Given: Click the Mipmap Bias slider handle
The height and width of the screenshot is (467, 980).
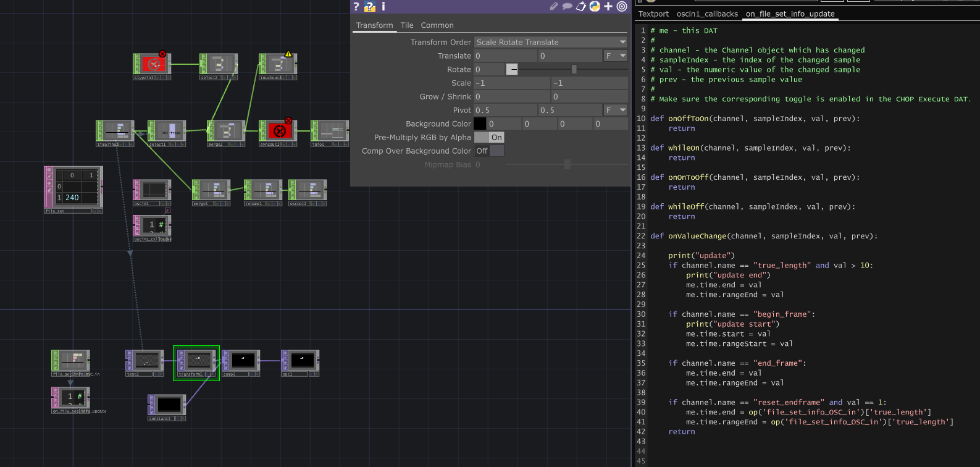Looking at the screenshot, I should 567,164.
